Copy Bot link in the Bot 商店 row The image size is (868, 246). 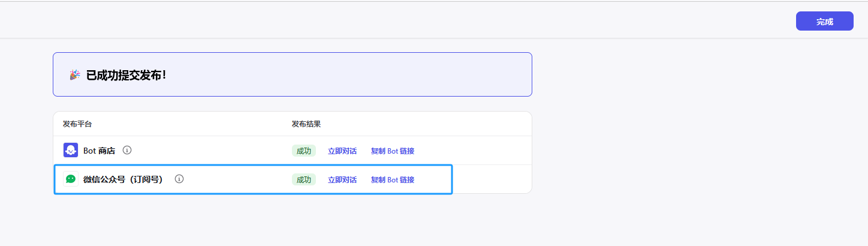pos(393,151)
